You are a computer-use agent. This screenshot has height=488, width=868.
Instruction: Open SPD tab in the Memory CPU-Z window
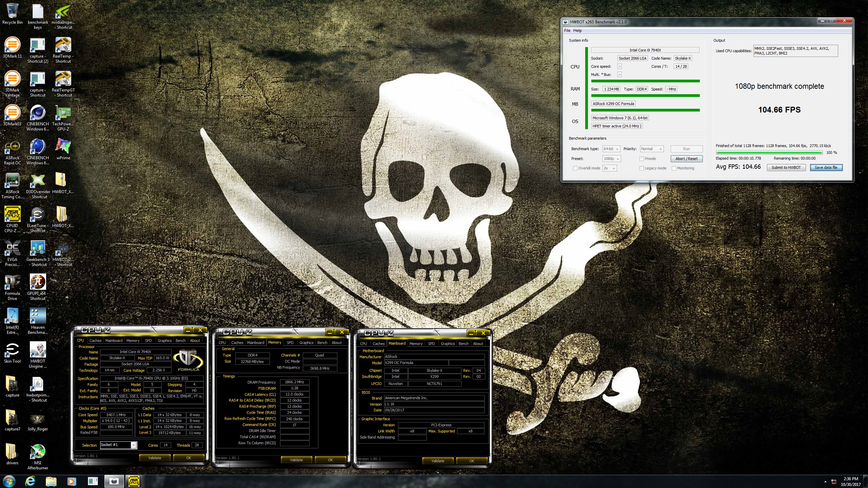(290, 343)
